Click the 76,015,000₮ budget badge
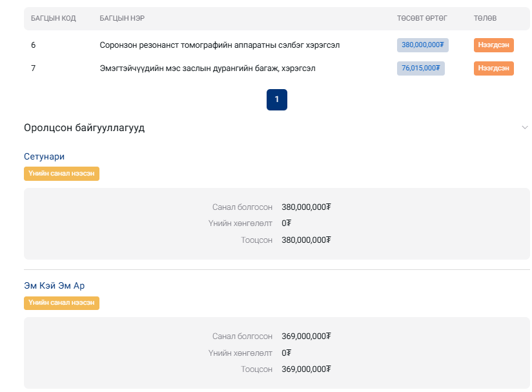Viewport: 532px width, 392px height. click(x=420, y=68)
